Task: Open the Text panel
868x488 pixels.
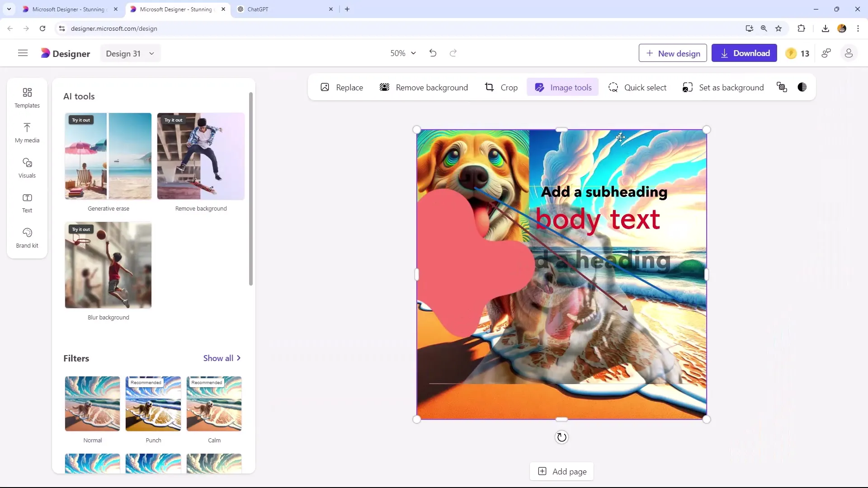Action: point(27,203)
